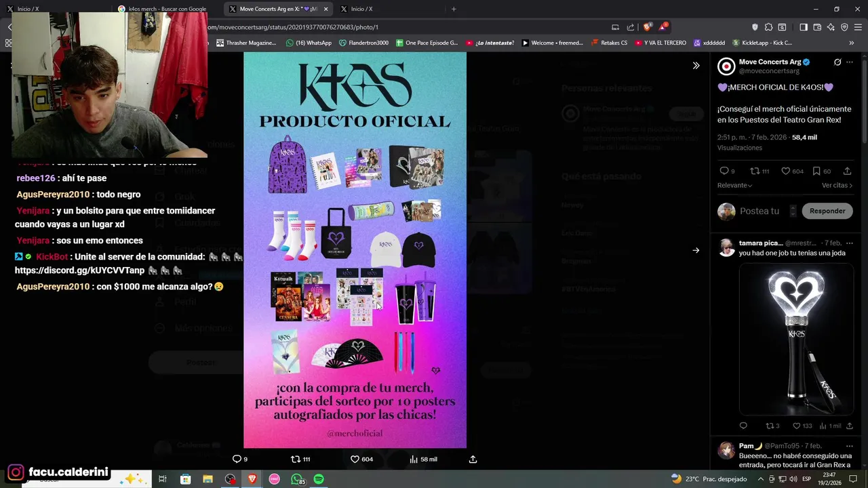Go to the next photo with right arrow

click(x=696, y=250)
